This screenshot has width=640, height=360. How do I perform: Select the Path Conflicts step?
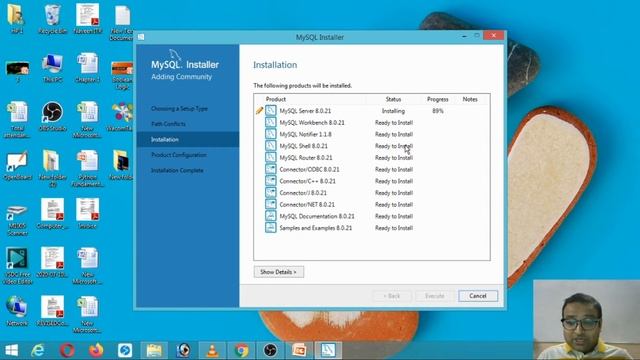coord(168,124)
